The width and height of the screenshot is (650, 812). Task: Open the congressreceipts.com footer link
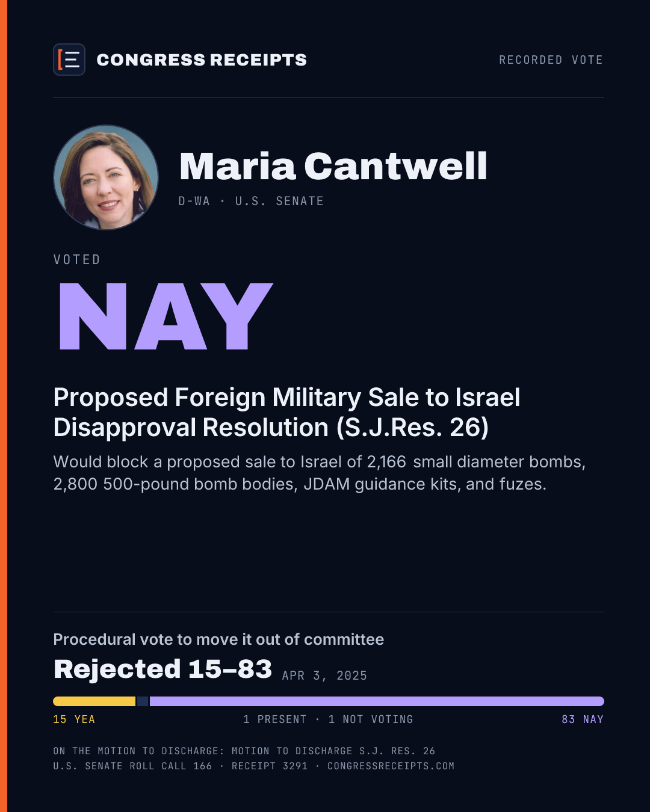(x=391, y=766)
